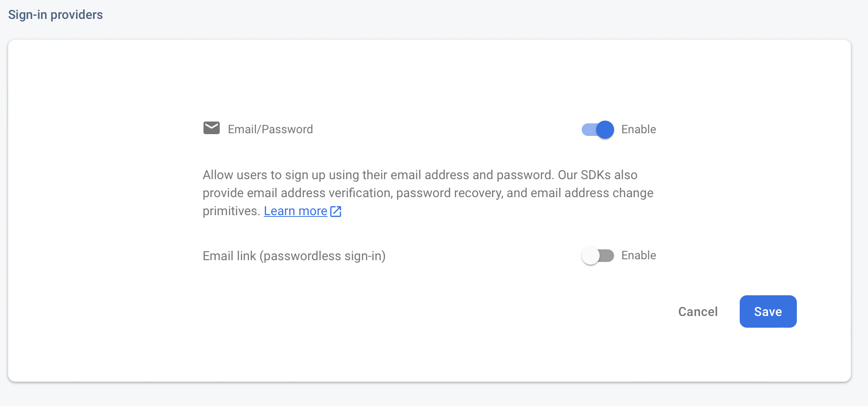Click the Email/Password provider label

click(x=270, y=129)
